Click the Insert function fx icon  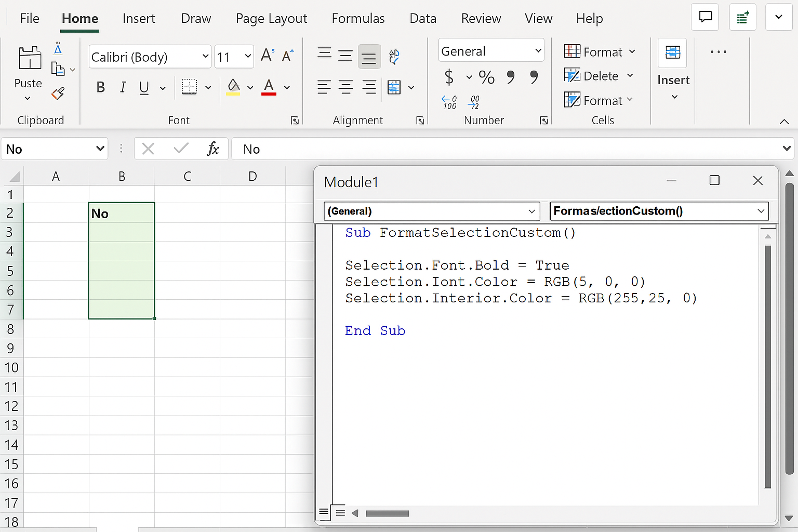212,149
